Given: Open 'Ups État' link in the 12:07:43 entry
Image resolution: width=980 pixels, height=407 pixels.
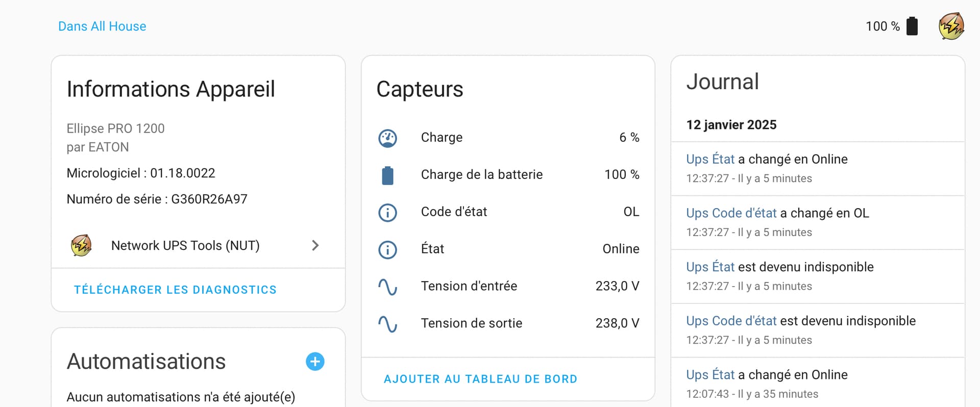Looking at the screenshot, I should click(710, 375).
